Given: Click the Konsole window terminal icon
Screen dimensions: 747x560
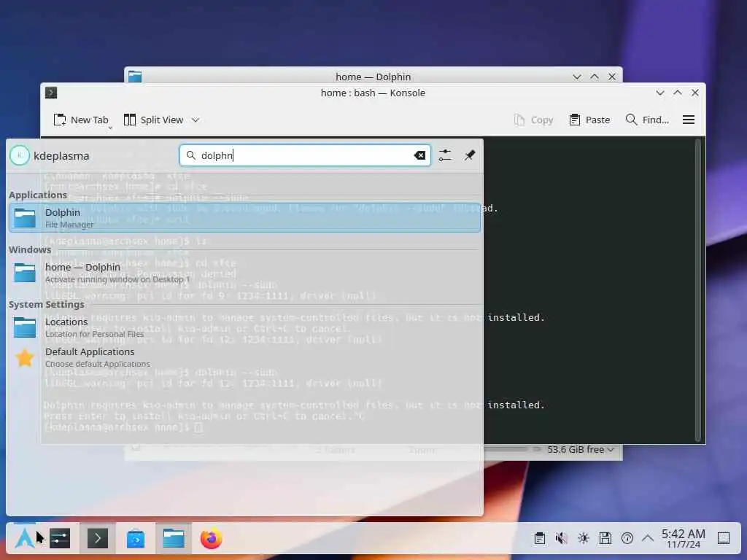Looking at the screenshot, I should click(x=51, y=93).
